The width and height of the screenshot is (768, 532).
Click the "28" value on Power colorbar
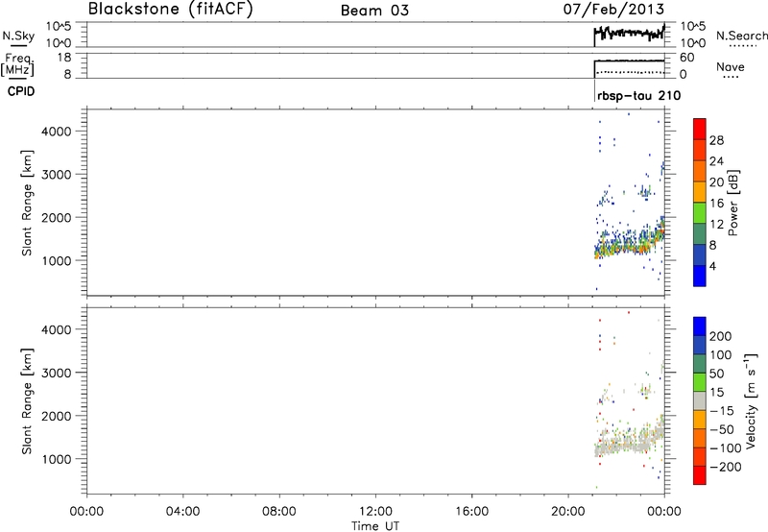716,140
